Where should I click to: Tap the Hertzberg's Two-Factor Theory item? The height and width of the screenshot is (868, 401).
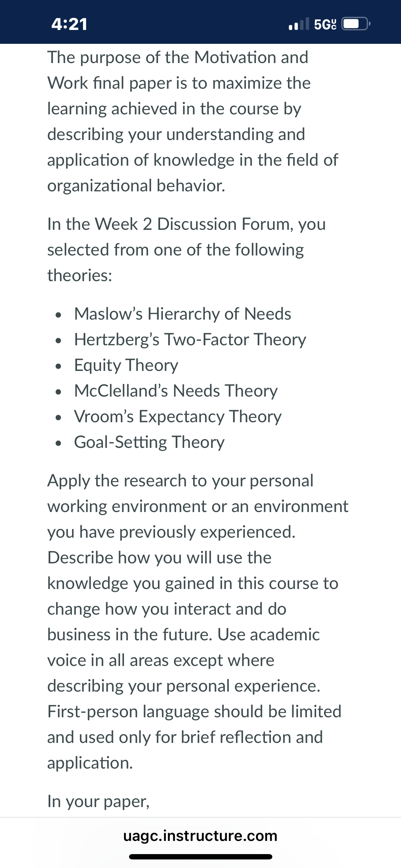click(x=190, y=340)
